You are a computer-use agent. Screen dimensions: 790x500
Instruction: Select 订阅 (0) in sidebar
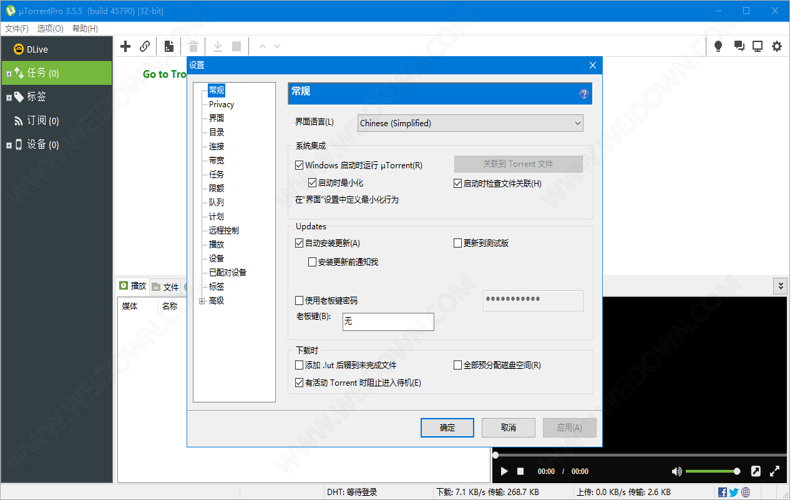[x=43, y=120]
